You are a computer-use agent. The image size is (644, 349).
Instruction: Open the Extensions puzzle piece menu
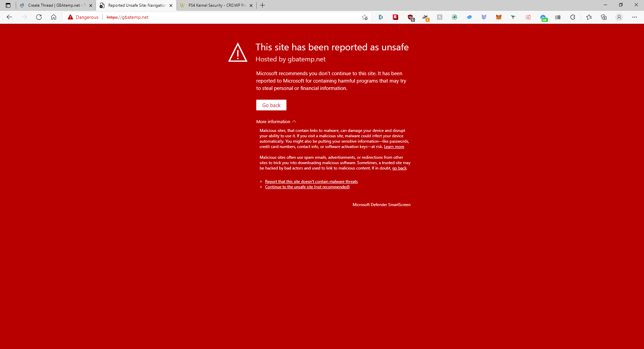tap(573, 17)
